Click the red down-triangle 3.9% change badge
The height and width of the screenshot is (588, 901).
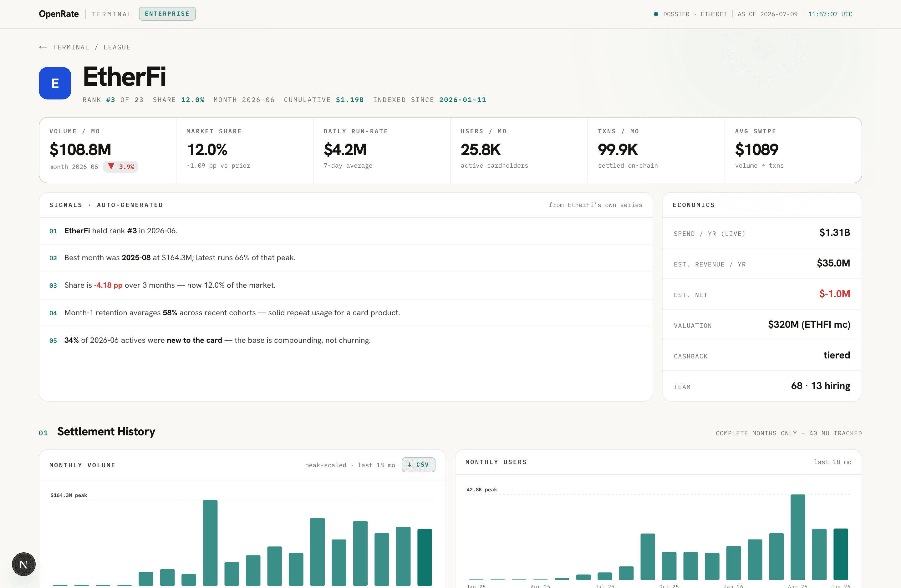pos(120,166)
